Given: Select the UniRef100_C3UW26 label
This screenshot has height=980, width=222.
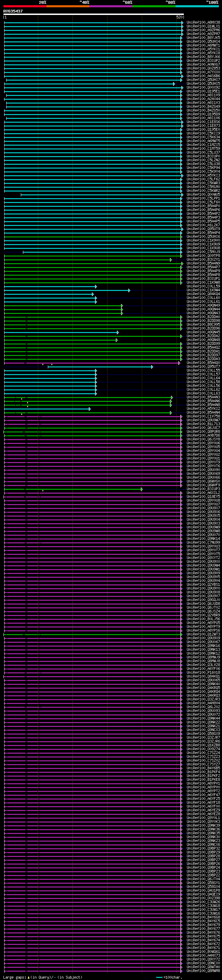Looking at the screenshot, I should tap(203, 902).
